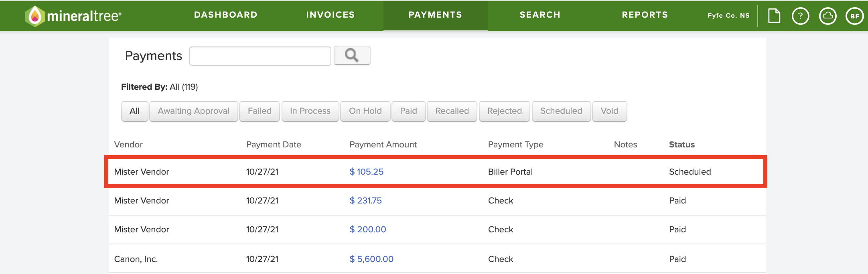This screenshot has height=274, width=868.
Task: Click the Notes column header
Action: 625,145
